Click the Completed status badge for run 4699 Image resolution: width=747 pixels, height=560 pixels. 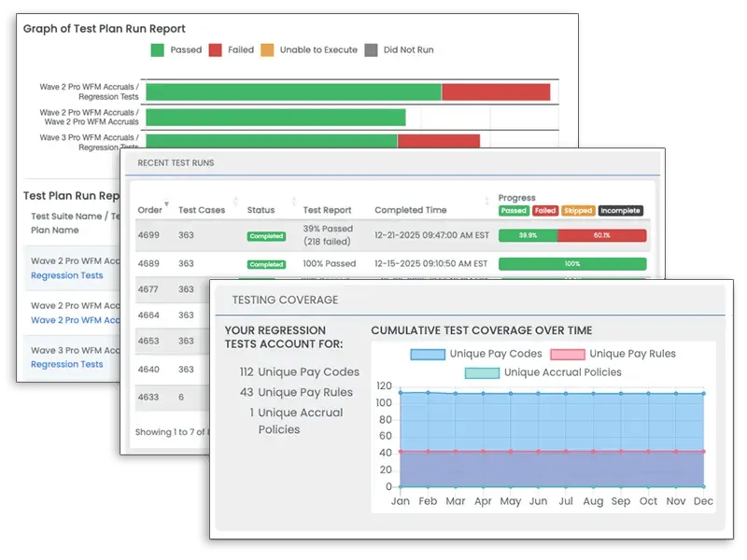tap(265, 236)
